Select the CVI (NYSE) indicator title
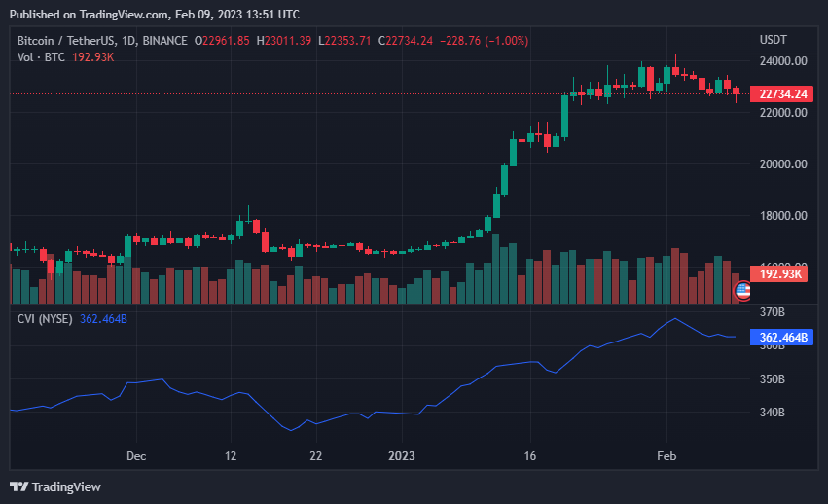This screenshot has width=828, height=504. [45, 319]
